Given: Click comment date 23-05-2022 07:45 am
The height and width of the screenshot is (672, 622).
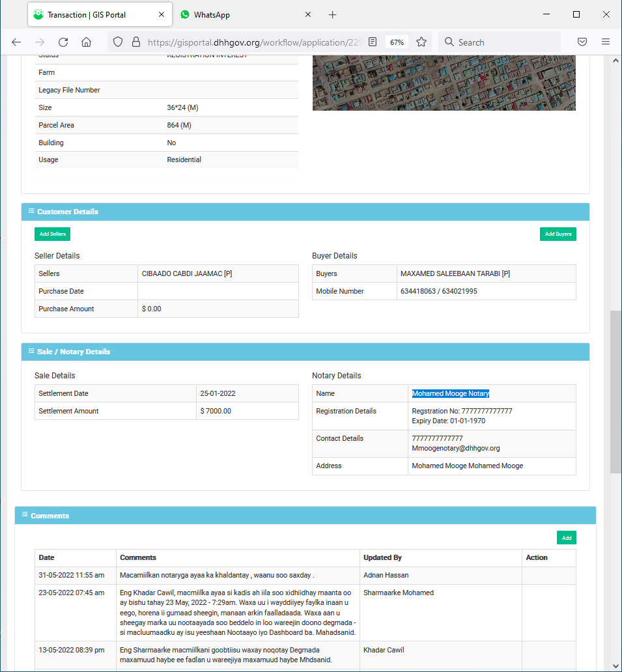Looking at the screenshot, I should point(72,593).
